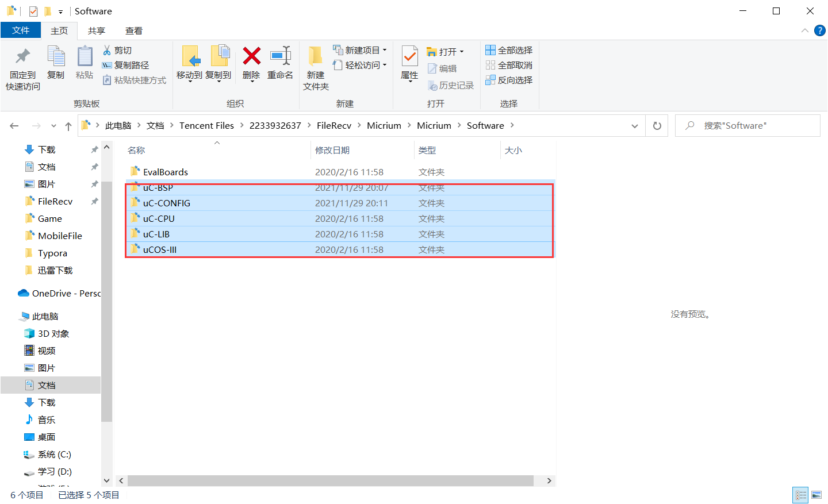Expand the breadcrumb arrow after Software
Viewport: 828px width, 504px height.
click(x=512, y=125)
